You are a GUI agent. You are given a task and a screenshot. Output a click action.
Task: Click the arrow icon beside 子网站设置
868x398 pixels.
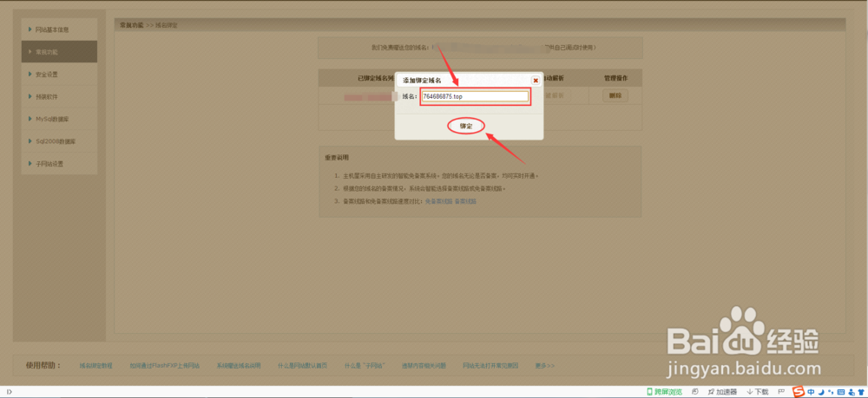click(x=30, y=164)
